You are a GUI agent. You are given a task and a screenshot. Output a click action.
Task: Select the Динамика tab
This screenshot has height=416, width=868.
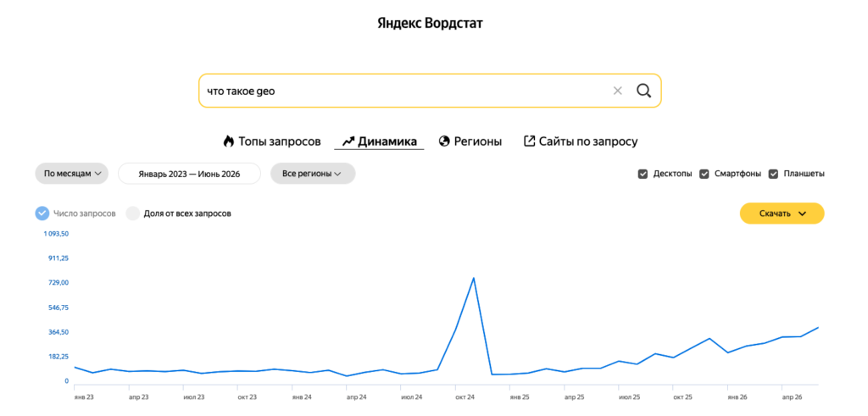coord(379,141)
